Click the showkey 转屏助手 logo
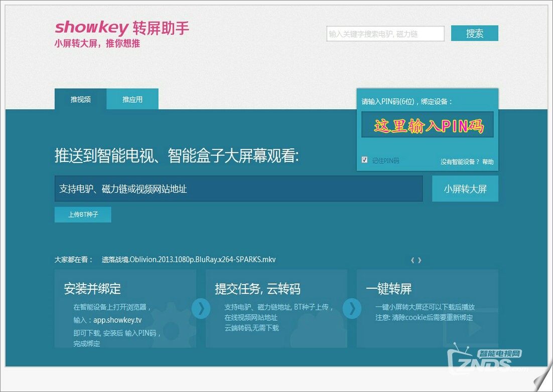Viewport: 553px width, 392px height. (122, 28)
